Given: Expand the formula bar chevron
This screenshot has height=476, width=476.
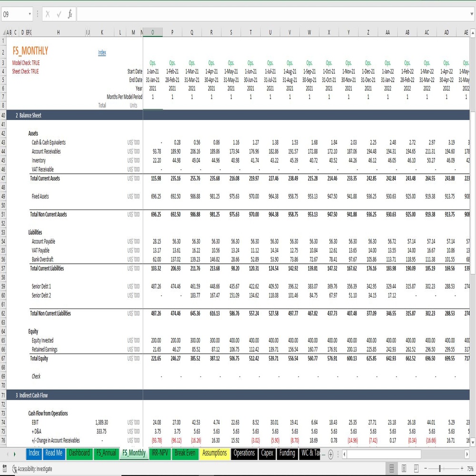Looking at the screenshot, I should (x=472, y=14).
